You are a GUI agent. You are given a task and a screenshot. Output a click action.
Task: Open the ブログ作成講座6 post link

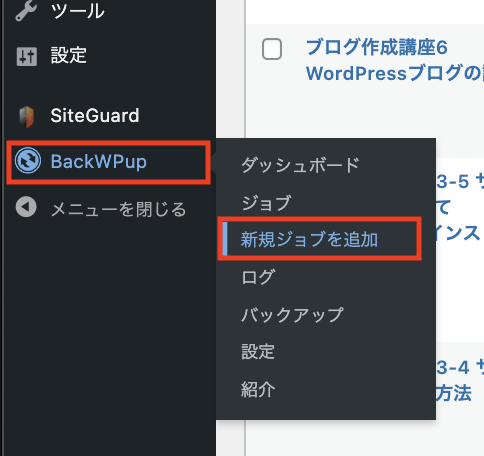click(395, 60)
